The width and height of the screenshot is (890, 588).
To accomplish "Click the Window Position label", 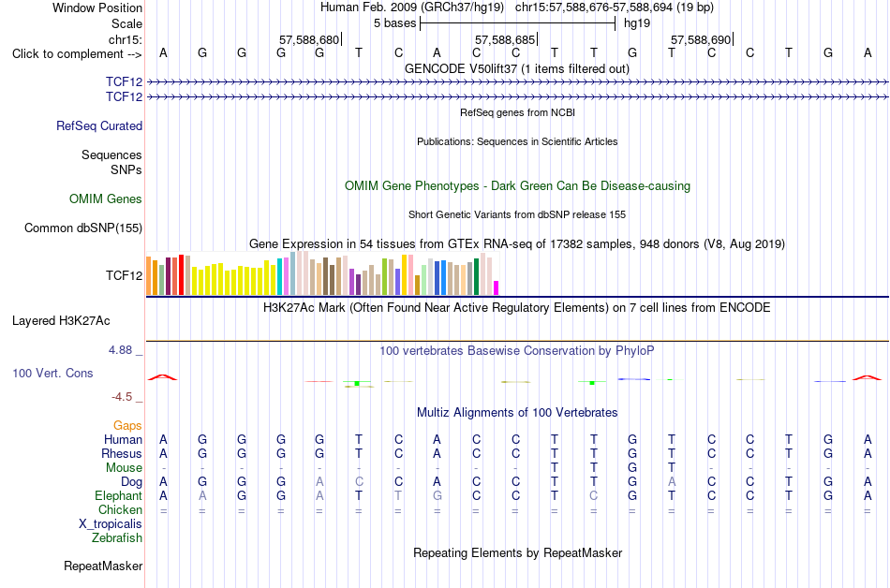I will coord(97,7).
